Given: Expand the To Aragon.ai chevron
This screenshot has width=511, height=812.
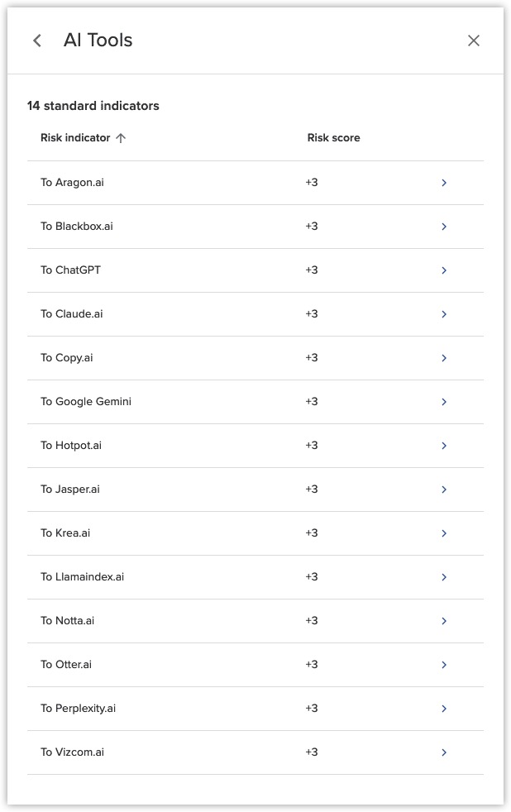Looking at the screenshot, I should (x=444, y=183).
